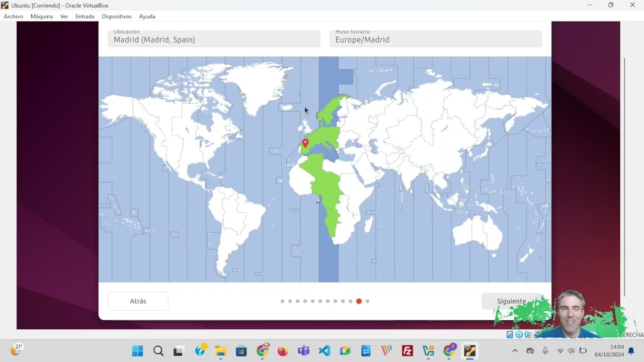Click the cloud sync tray icon
Screen dimensions: 644x362
[530, 350]
